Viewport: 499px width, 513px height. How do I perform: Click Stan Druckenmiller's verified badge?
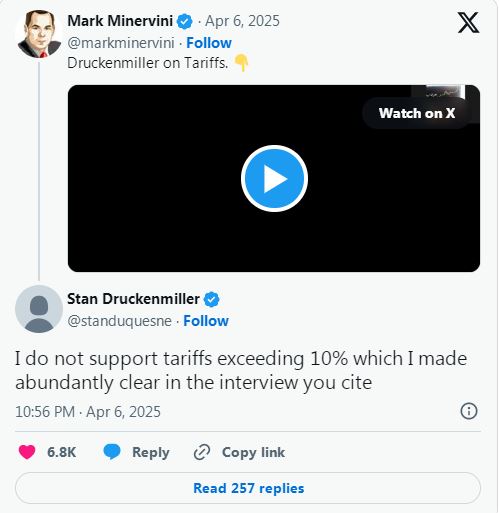[x=212, y=299]
